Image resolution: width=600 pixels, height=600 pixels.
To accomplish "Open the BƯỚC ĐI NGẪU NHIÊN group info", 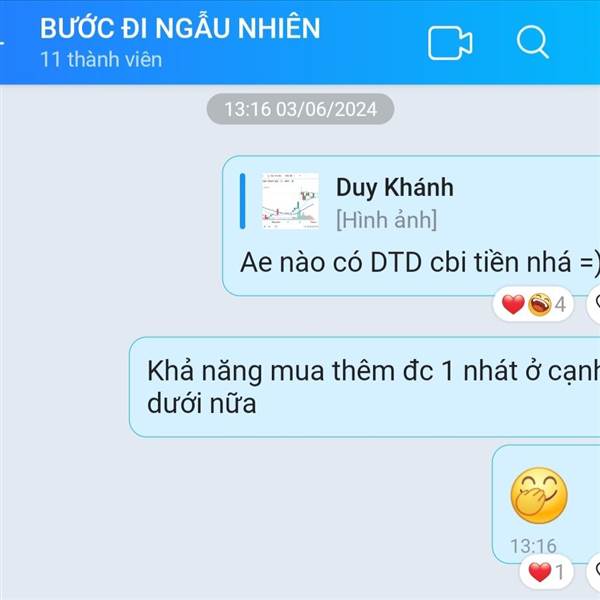I will (x=180, y=28).
